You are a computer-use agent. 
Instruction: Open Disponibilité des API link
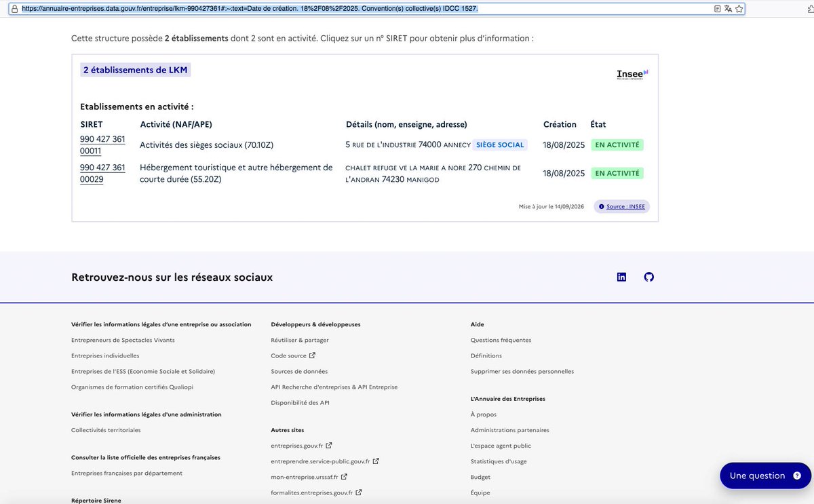tap(300, 402)
